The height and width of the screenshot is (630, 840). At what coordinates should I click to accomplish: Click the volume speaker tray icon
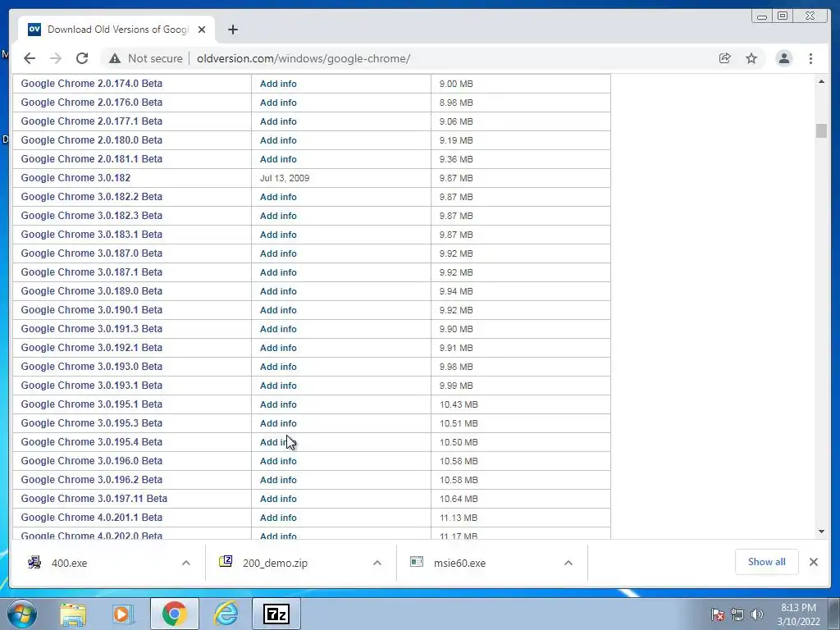[x=757, y=614]
